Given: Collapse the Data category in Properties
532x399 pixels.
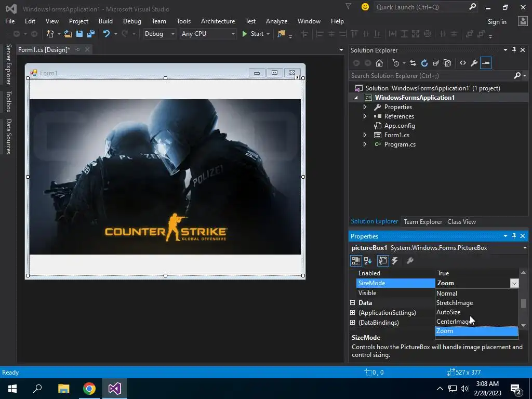Looking at the screenshot, I should coord(353,303).
